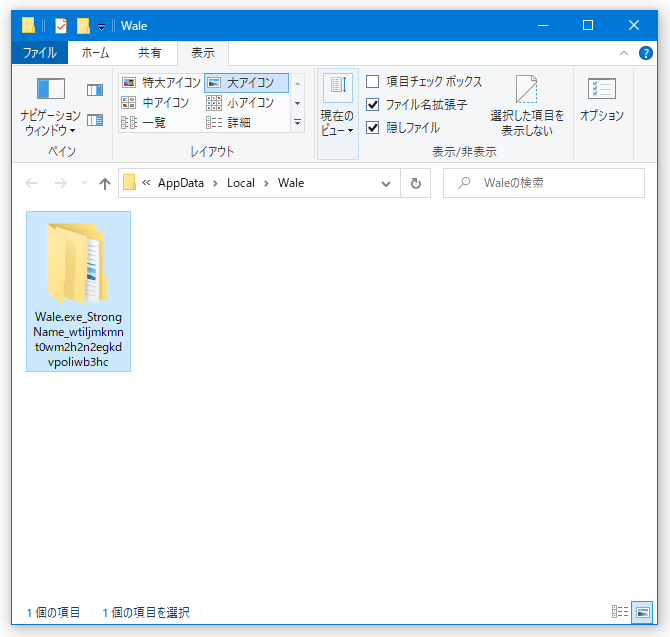Expand the arrow after AppData

[x=215, y=183]
